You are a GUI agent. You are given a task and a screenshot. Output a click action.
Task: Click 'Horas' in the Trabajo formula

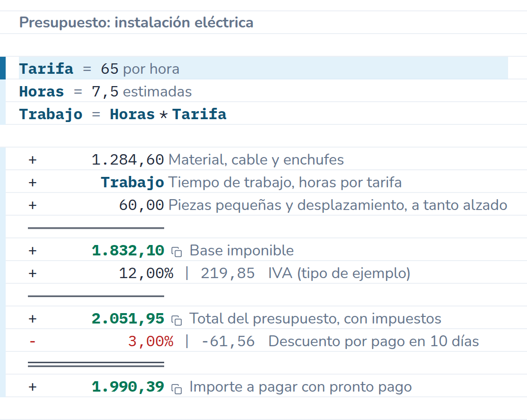coord(132,114)
